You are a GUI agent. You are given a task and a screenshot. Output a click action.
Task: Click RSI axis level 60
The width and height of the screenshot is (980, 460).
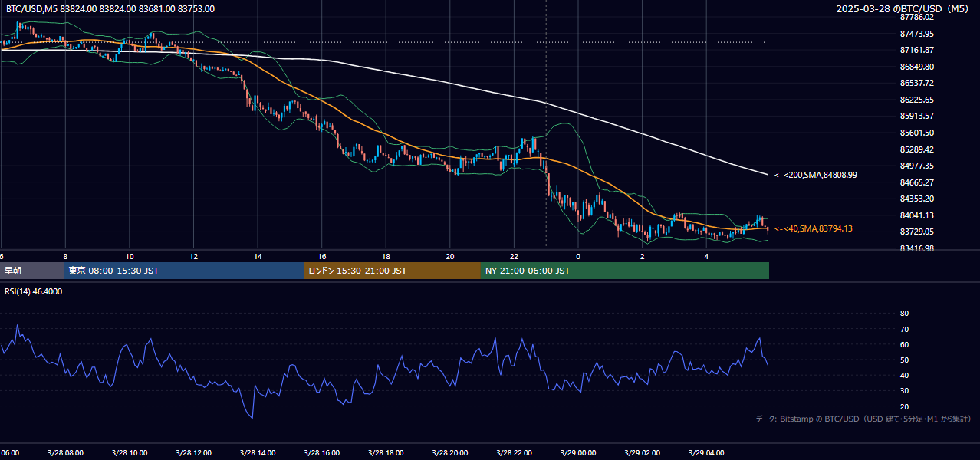[904, 344]
